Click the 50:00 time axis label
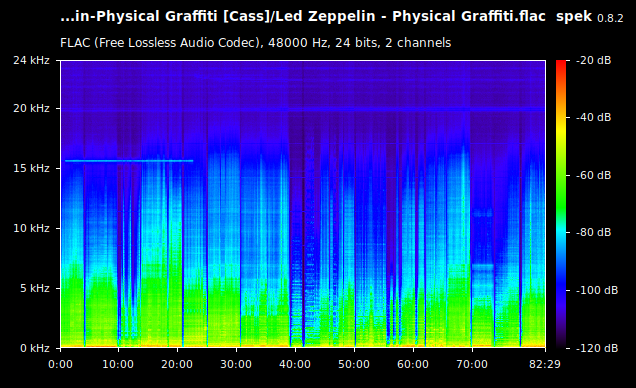 pyautogui.click(x=354, y=364)
